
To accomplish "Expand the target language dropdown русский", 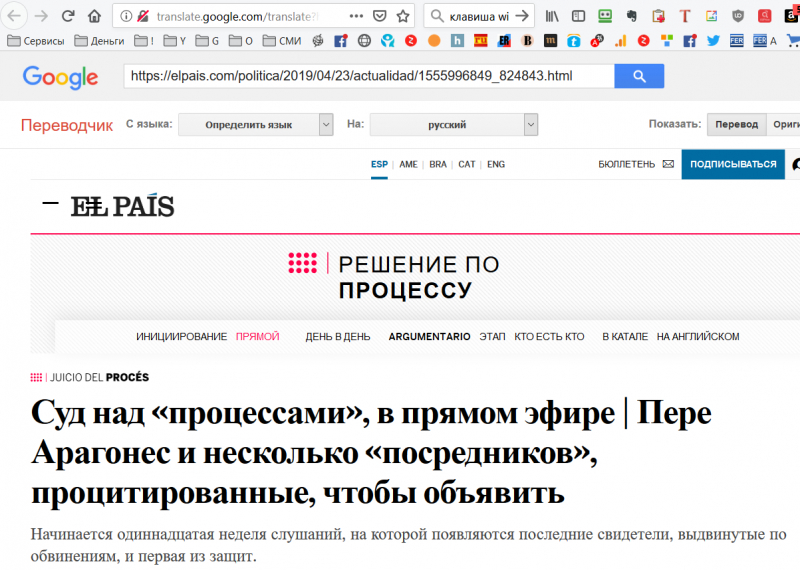I will 454,125.
